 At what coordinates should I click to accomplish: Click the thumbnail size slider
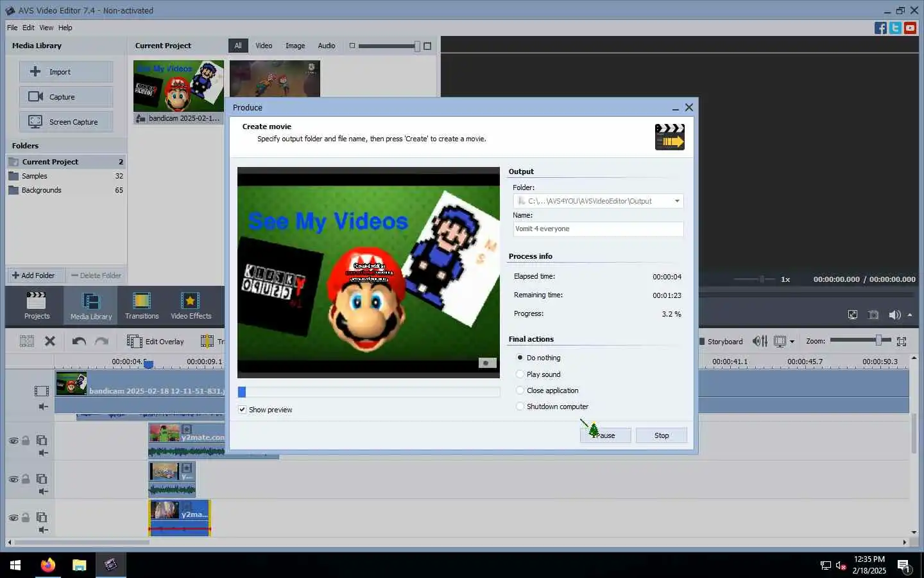pos(389,46)
